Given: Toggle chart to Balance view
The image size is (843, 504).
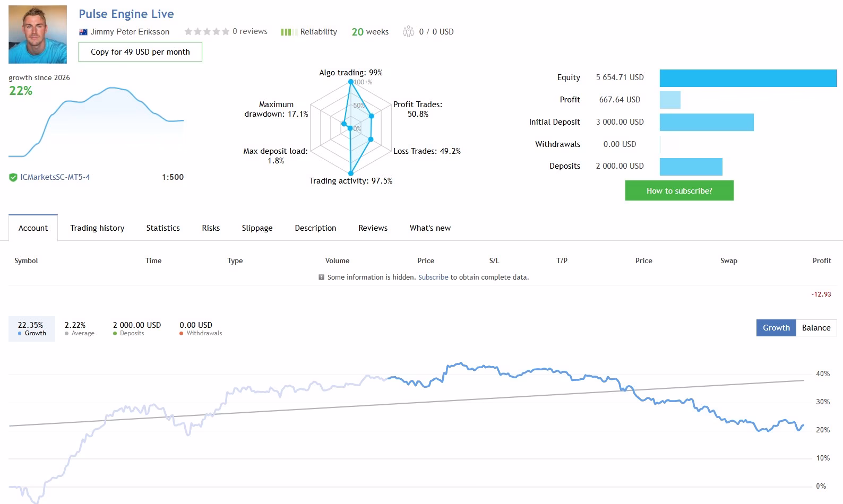Looking at the screenshot, I should click(816, 328).
